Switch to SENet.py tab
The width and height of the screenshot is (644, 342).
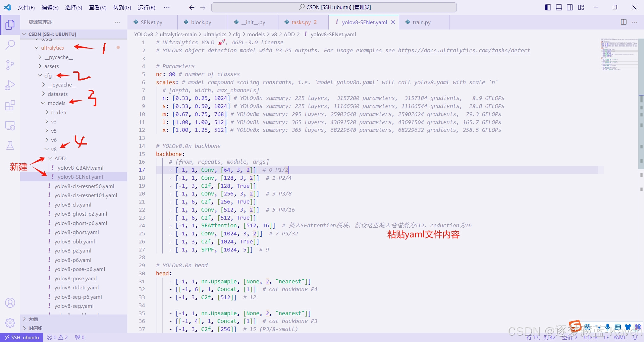coord(152,22)
